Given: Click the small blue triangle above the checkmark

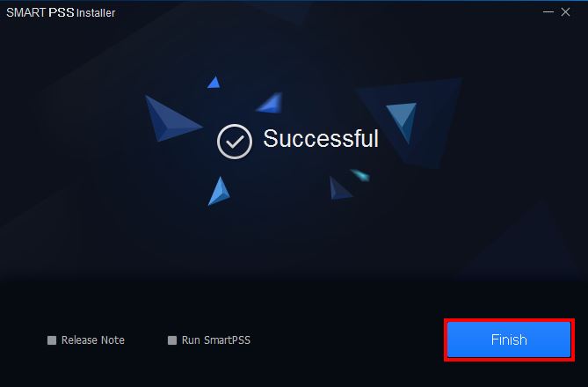Looking at the screenshot, I should click(x=214, y=83).
